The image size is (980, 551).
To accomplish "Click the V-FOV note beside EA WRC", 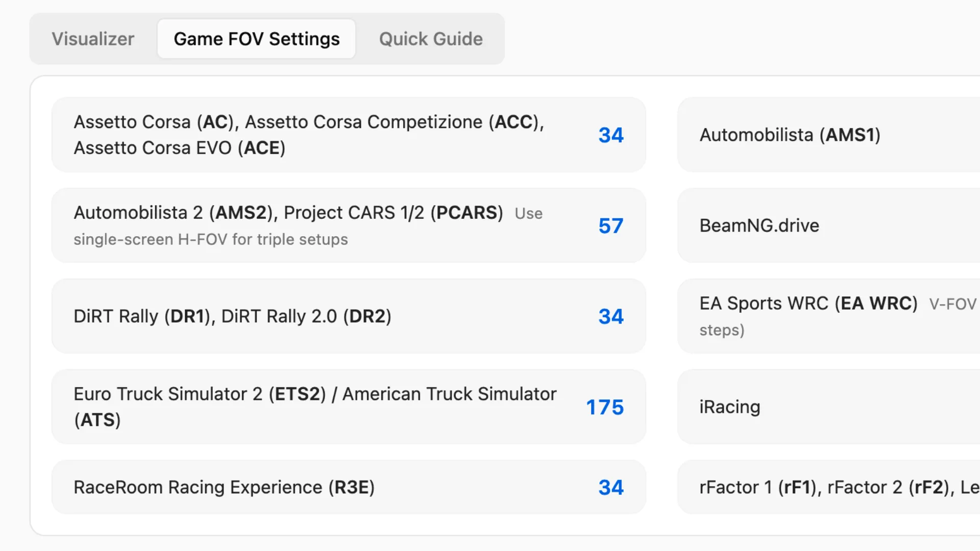I will click(952, 304).
